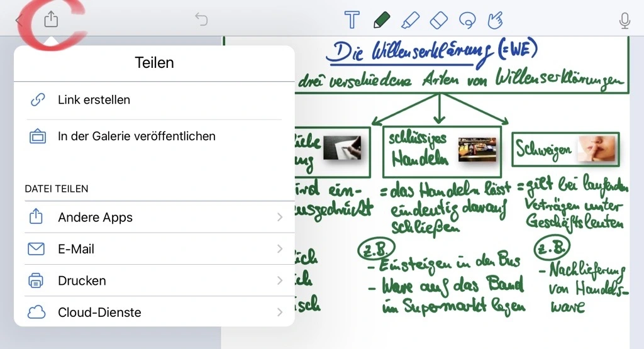This screenshot has width=644, height=349.
Task: Tap the share icon in toolbar
Action: coord(51,19)
